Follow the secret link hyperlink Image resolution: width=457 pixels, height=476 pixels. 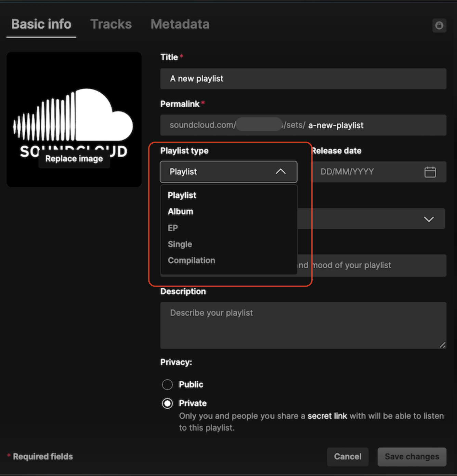(327, 416)
